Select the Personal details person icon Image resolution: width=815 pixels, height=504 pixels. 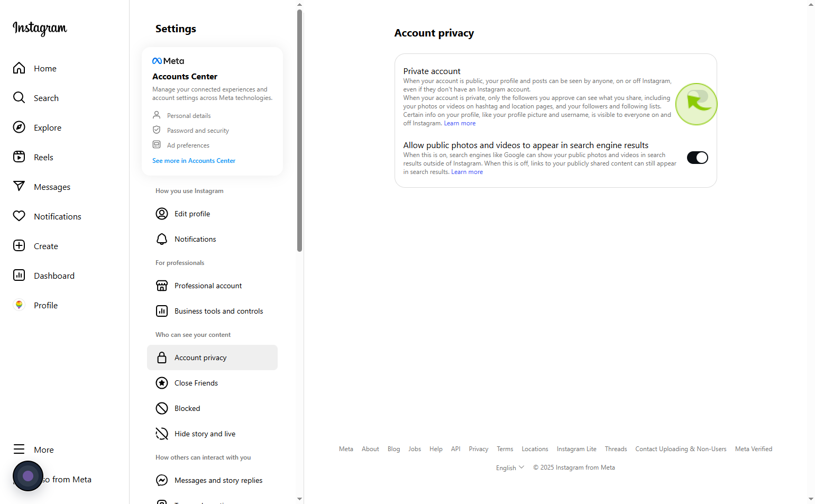coord(157,115)
